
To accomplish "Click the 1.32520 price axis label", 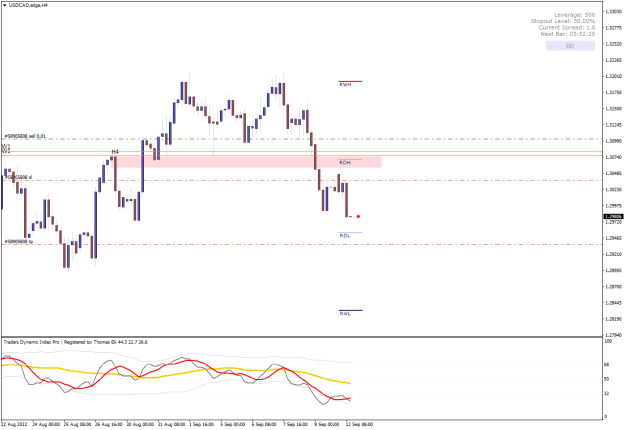I will tap(613, 44).
